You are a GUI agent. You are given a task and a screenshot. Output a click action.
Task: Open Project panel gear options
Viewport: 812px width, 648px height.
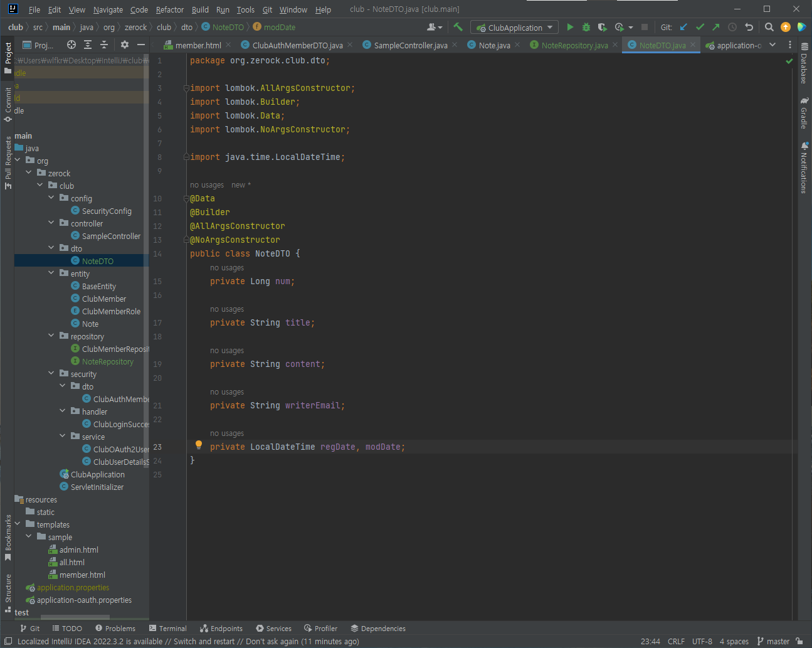(124, 45)
